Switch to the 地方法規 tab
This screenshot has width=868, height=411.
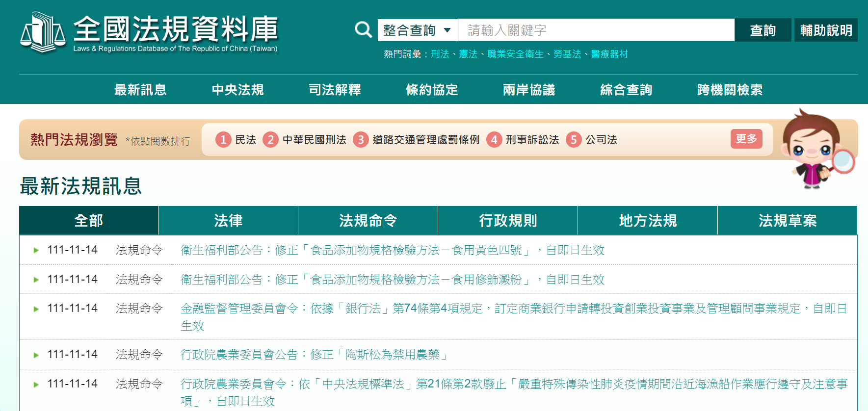point(648,221)
